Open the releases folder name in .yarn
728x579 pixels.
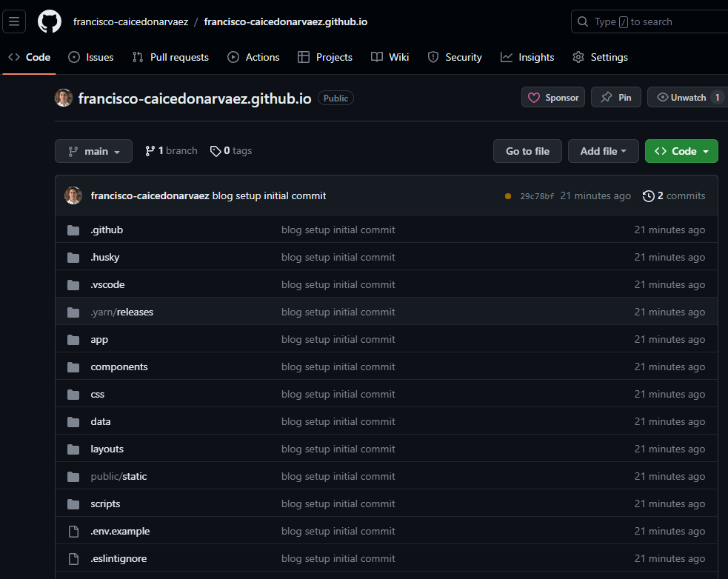(135, 312)
